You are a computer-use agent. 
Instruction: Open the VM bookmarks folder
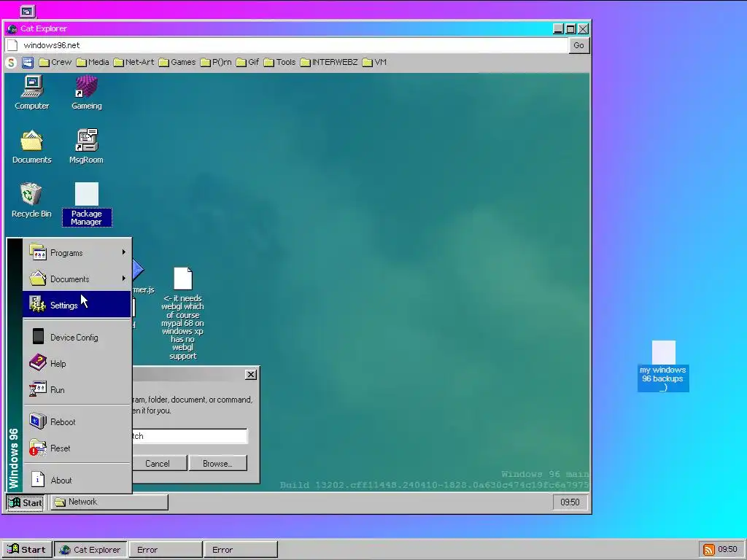pyautogui.click(x=374, y=63)
